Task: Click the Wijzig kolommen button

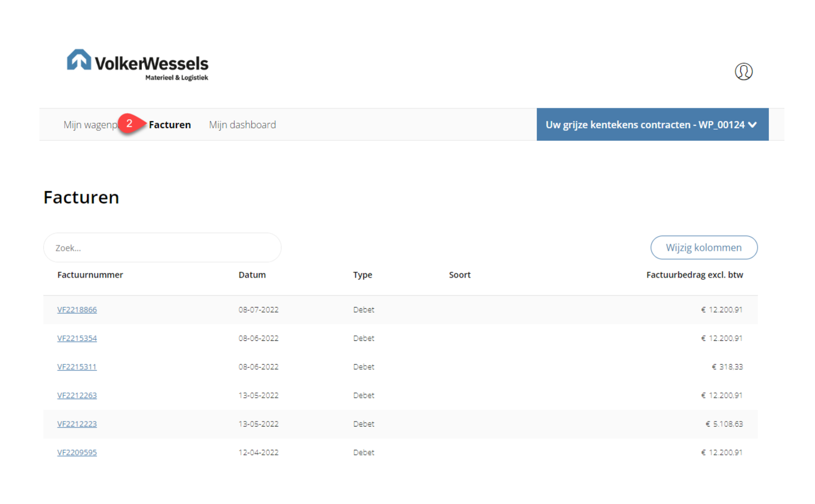Action: (704, 247)
